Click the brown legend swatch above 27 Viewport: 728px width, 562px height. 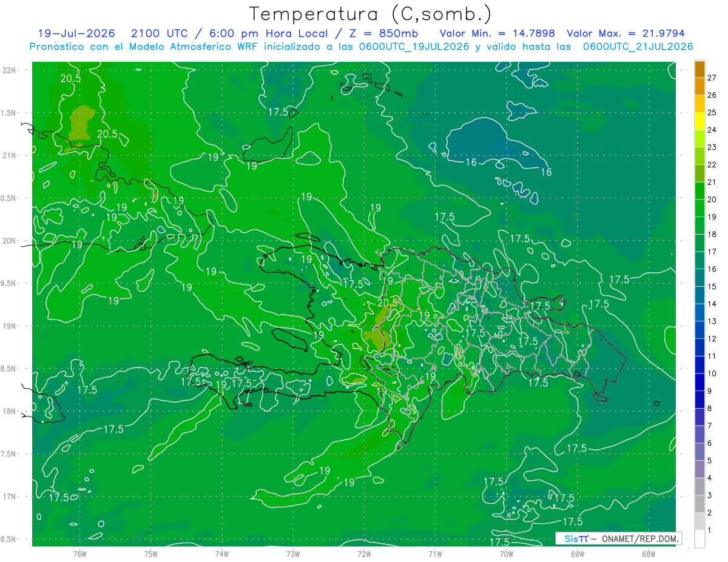coord(699,69)
